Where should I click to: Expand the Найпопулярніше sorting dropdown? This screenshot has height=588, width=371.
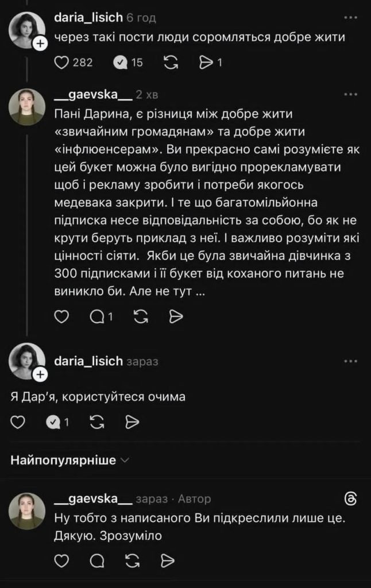pos(70,460)
